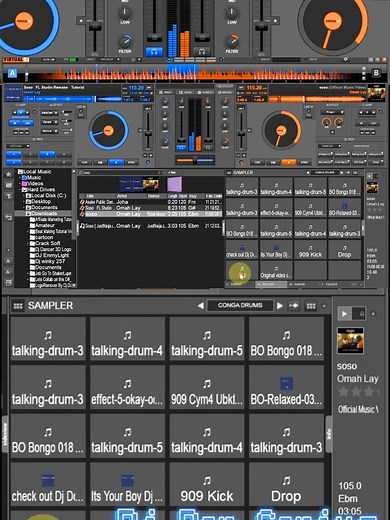Expand the Local Disk (C:) folder node
This screenshot has width=390, height=520.
click(x=25, y=196)
